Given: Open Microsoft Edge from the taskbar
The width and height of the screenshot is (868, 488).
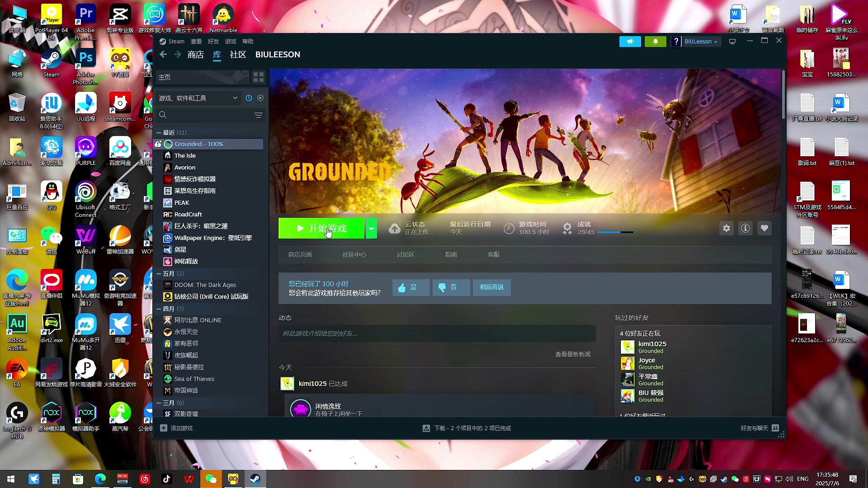Looking at the screenshot, I should tap(100, 479).
